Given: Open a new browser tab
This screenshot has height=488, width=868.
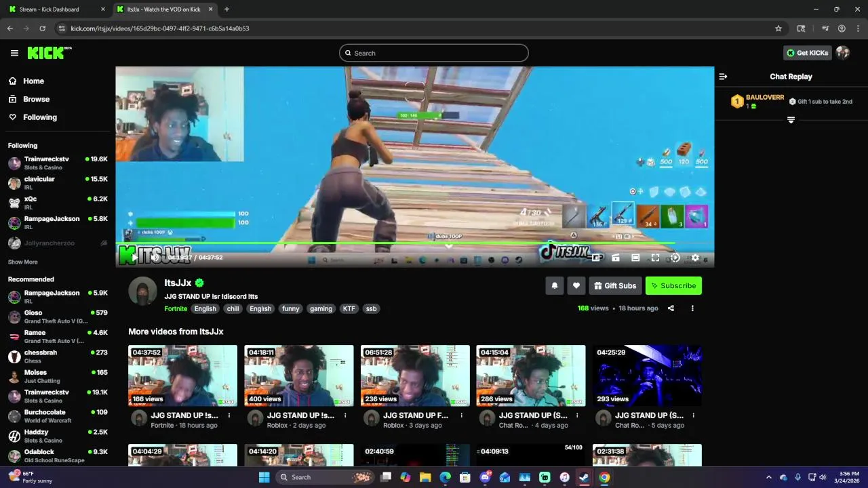Looking at the screenshot, I should coord(226,9).
